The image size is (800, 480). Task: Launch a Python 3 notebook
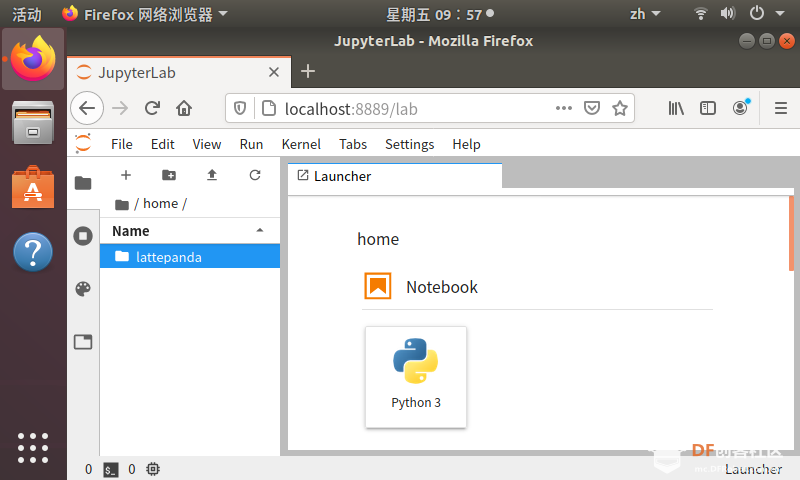(416, 377)
